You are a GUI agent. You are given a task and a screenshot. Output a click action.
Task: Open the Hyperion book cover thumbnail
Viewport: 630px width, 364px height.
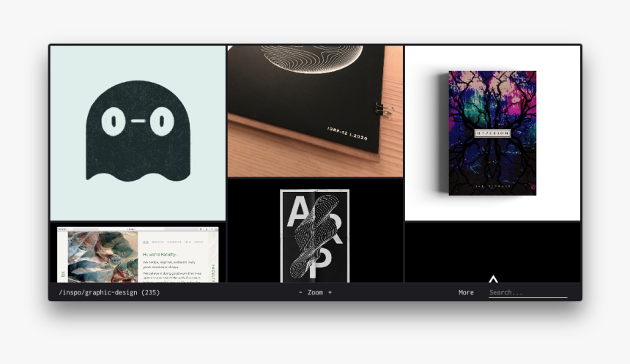492,133
